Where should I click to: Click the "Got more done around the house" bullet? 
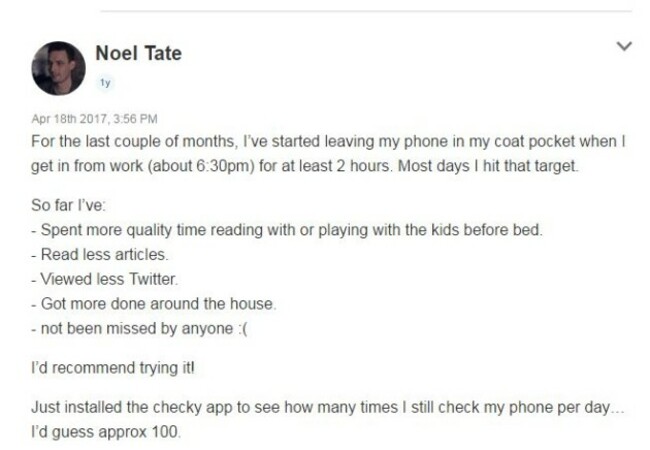click(x=153, y=304)
